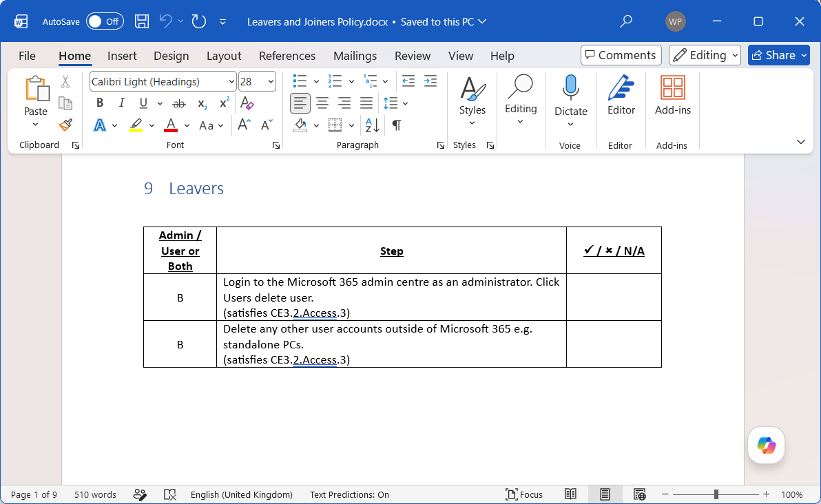The image size is (821, 504).
Task: Toggle show paragraph marks
Action: pos(397,125)
